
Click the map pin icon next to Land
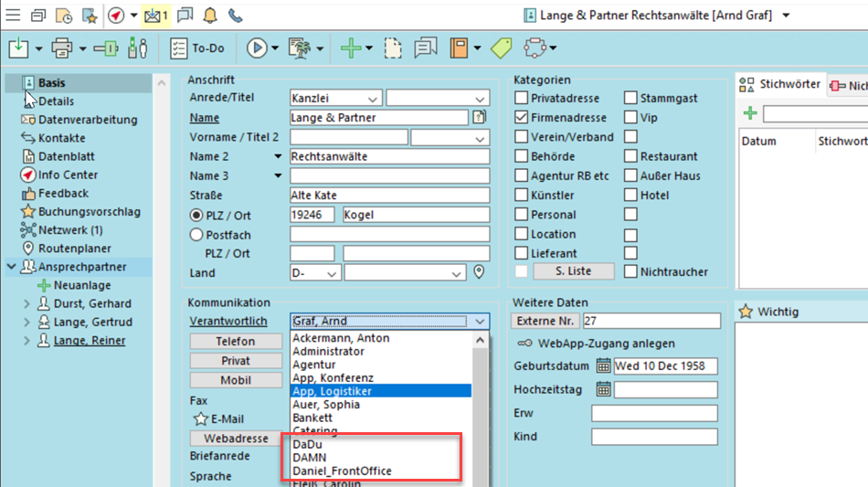click(479, 272)
